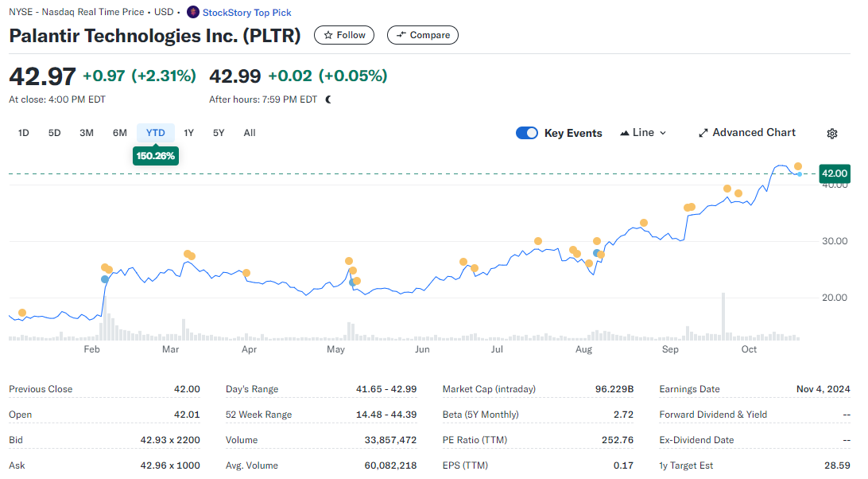
Task: Click the expand arrows icon beside Advanced Chart
Action: (703, 133)
